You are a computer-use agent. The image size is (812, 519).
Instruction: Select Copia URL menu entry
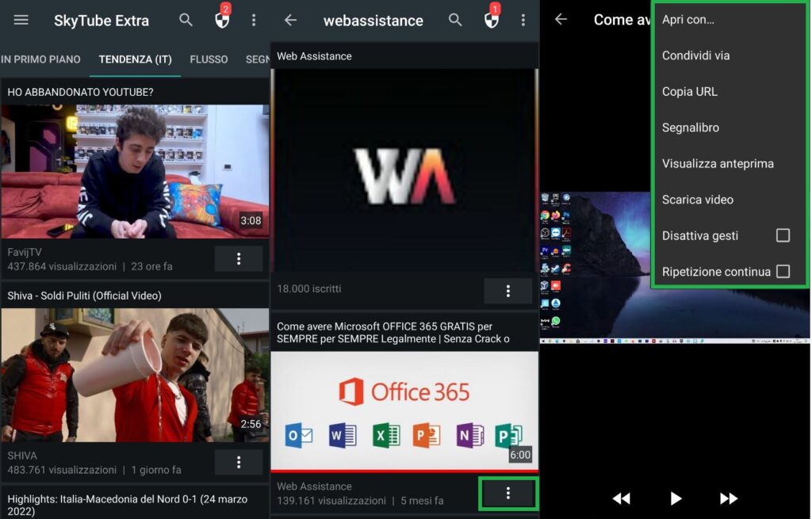click(x=729, y=92)
